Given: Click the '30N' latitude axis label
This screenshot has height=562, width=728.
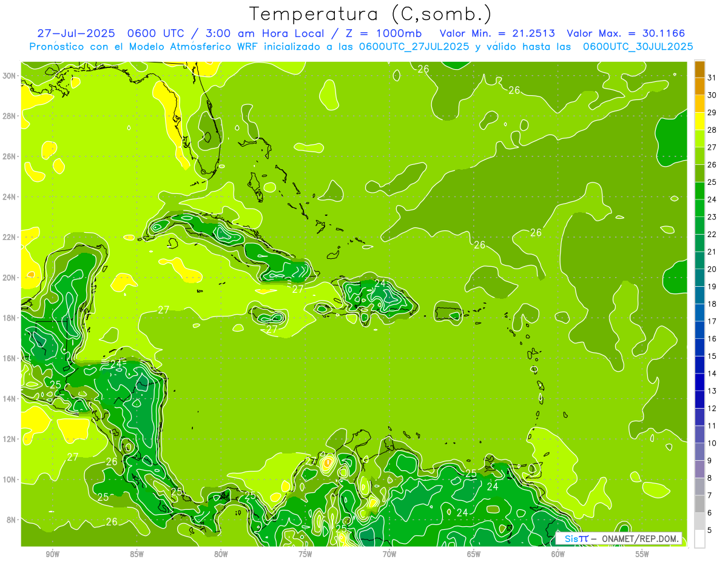Looking at the screenshot, I should (x=10, y=76).
